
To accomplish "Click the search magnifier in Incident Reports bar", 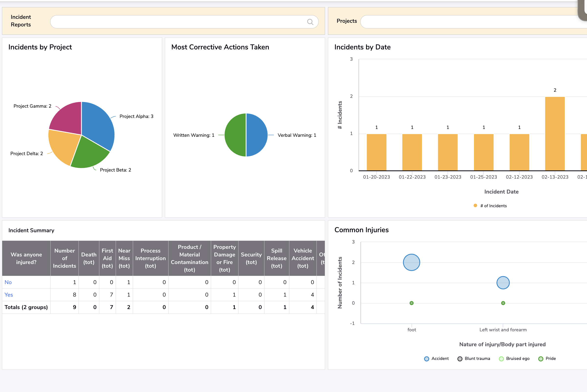I will pos(310,22).
